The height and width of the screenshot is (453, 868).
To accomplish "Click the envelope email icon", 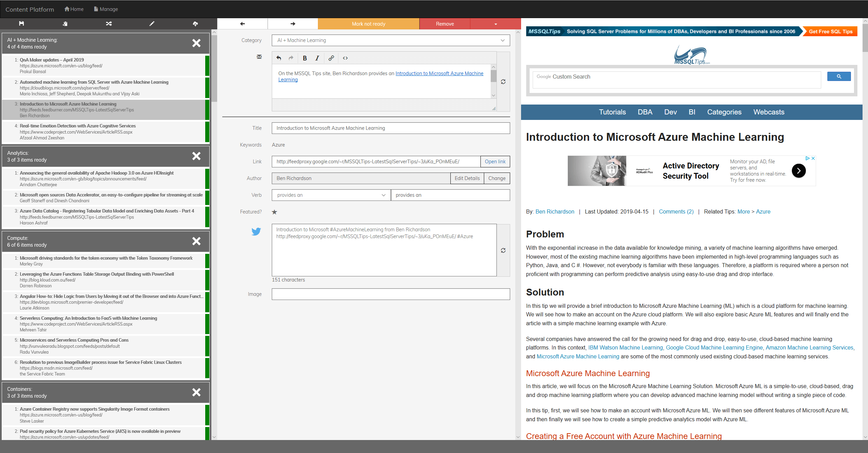I will tap(259, 57).
